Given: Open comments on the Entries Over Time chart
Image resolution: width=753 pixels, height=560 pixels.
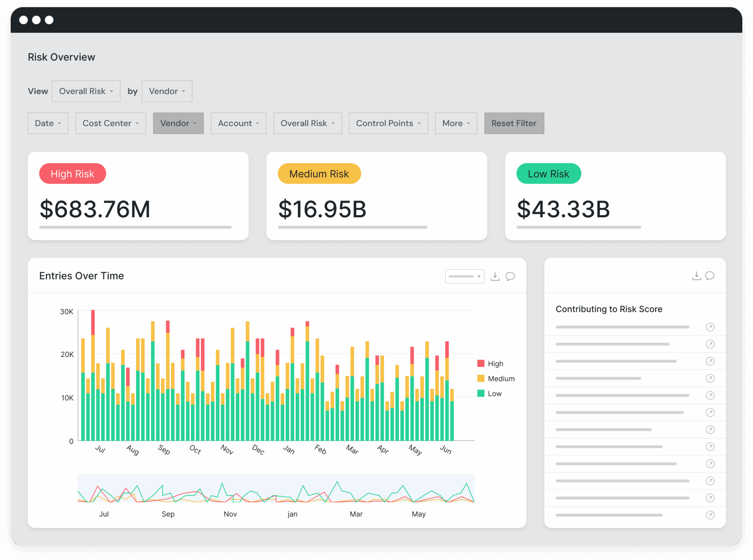Looking at the screenshot, I should coord(510,276).
